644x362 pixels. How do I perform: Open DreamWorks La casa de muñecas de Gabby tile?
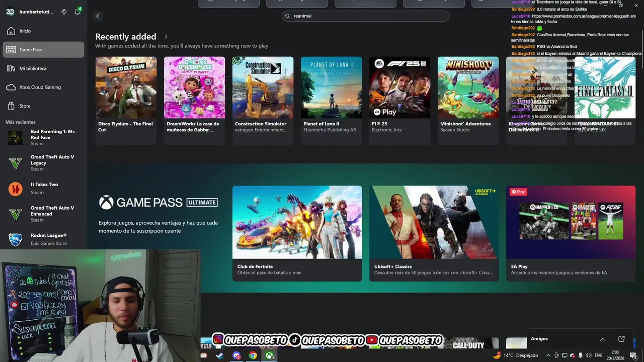tap(194, 101)
